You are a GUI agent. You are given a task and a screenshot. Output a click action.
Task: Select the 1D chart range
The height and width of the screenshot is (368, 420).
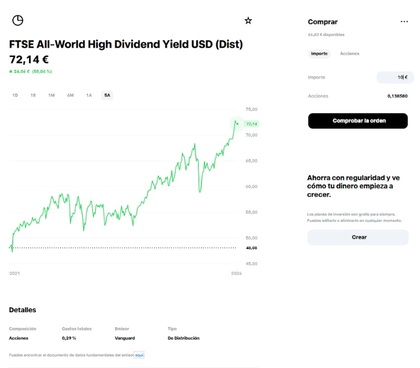pyautogui.click(x=15, y=95)
